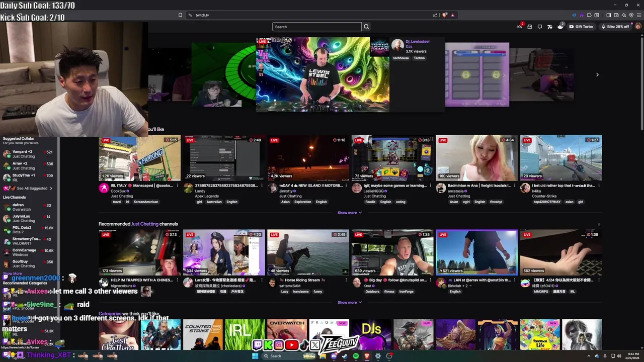Open PGL_Dota2 channel in Live Channels

(x=28, y=230)
